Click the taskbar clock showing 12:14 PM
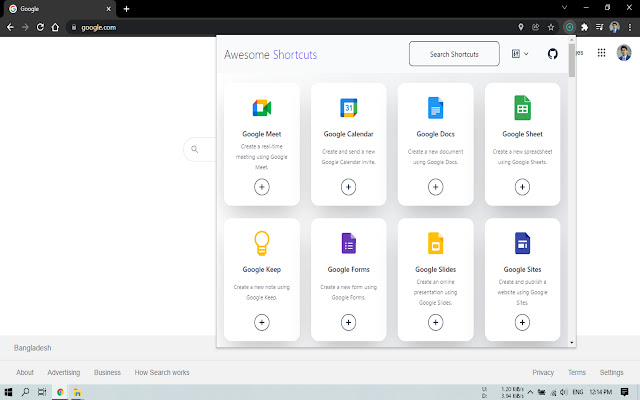The width and height of the screenshot is (640, 400). click(600, 392)
